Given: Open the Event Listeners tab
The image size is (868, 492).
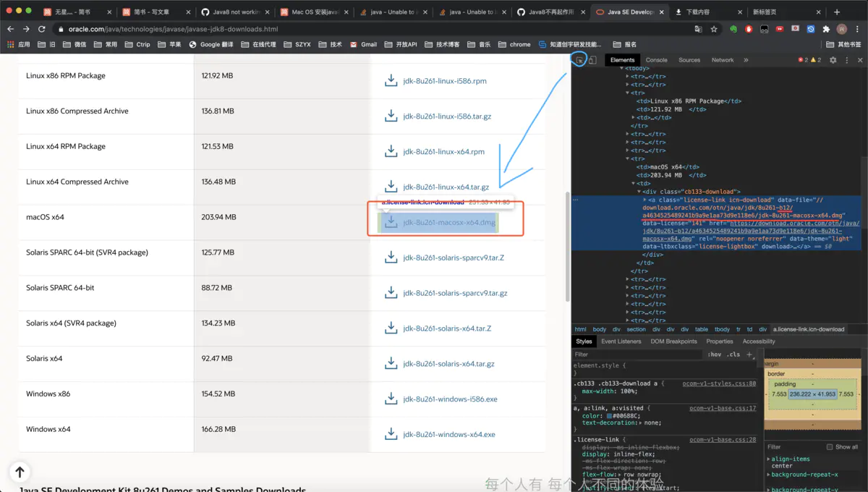Looking at the screenshot, I should point(621,342).
